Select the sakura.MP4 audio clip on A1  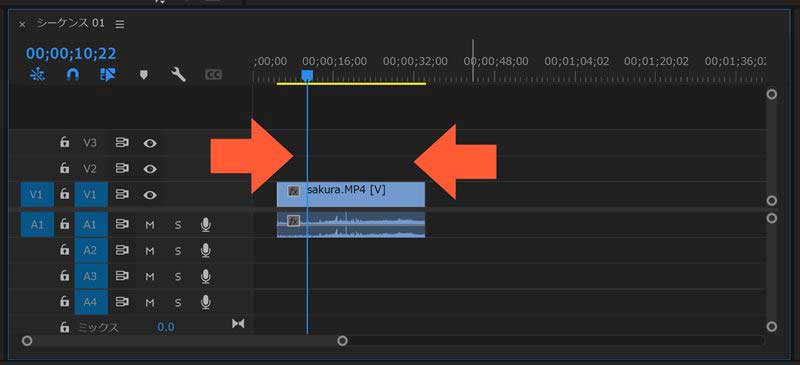[x=351, y=225]
